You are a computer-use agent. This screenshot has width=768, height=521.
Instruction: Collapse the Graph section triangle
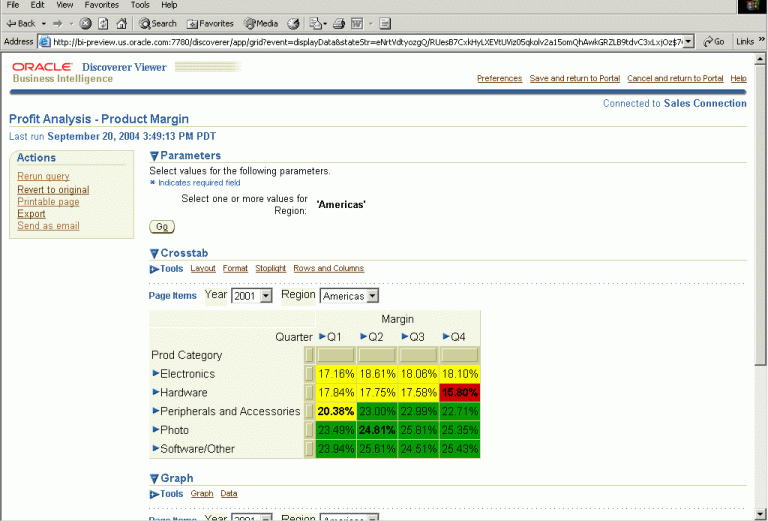coord(154,478)
